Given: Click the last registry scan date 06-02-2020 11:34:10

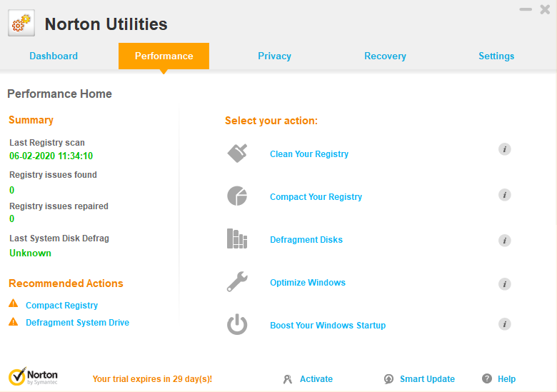Looking at the screenshot, I should [51, 156].
